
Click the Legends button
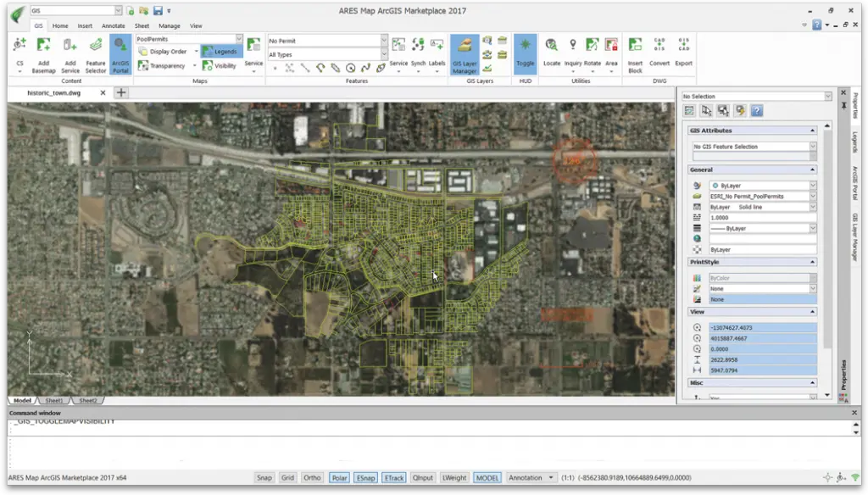(222, 51)
